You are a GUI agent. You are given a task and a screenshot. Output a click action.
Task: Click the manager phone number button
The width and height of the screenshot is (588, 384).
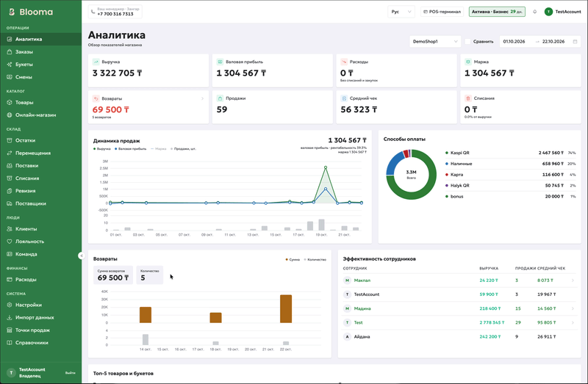(115, 12)
